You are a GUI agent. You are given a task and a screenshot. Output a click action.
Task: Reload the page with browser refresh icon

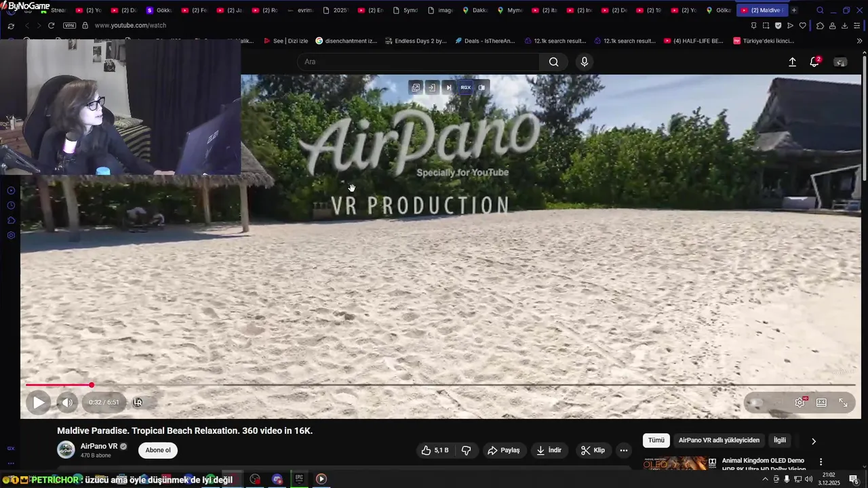point(51,25)
